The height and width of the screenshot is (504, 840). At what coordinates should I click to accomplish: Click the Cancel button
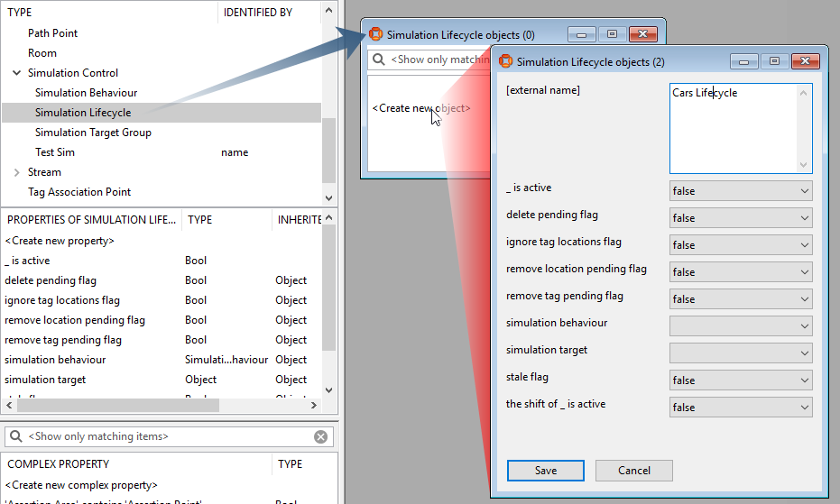point(634,471)
